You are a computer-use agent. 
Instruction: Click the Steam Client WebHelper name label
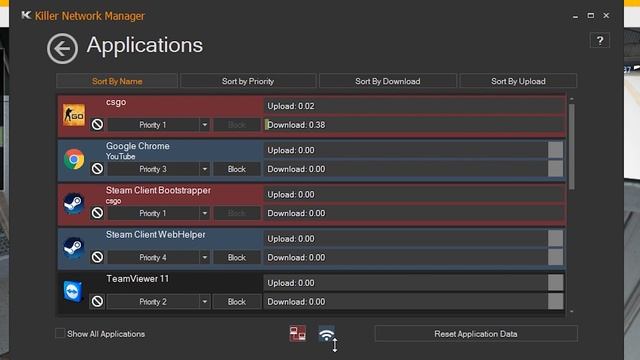coord(156,234)
